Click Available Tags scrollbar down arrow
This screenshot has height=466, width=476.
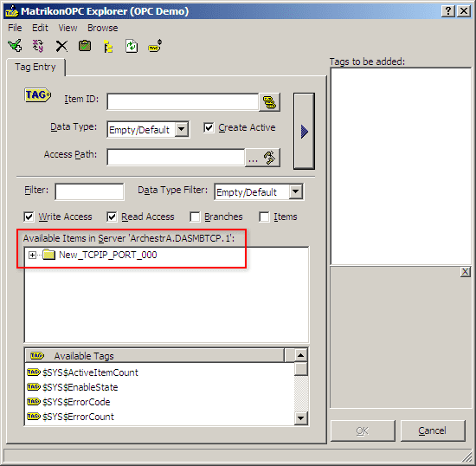(x=300, y=418)
